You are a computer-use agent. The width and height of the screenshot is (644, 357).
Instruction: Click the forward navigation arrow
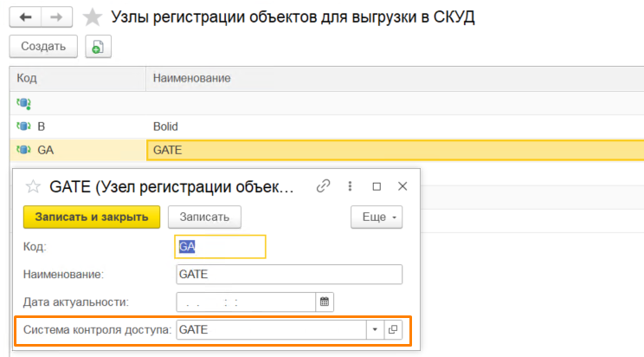pos(56,17)
